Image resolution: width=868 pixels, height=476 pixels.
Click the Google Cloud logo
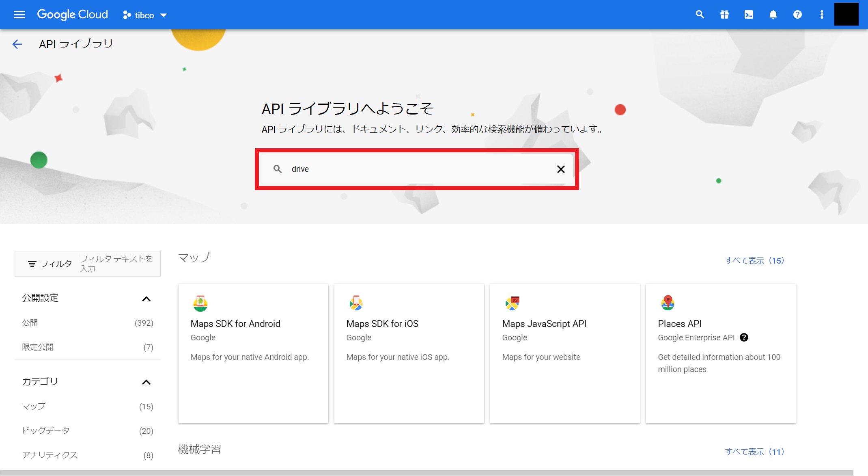(73, 15)
